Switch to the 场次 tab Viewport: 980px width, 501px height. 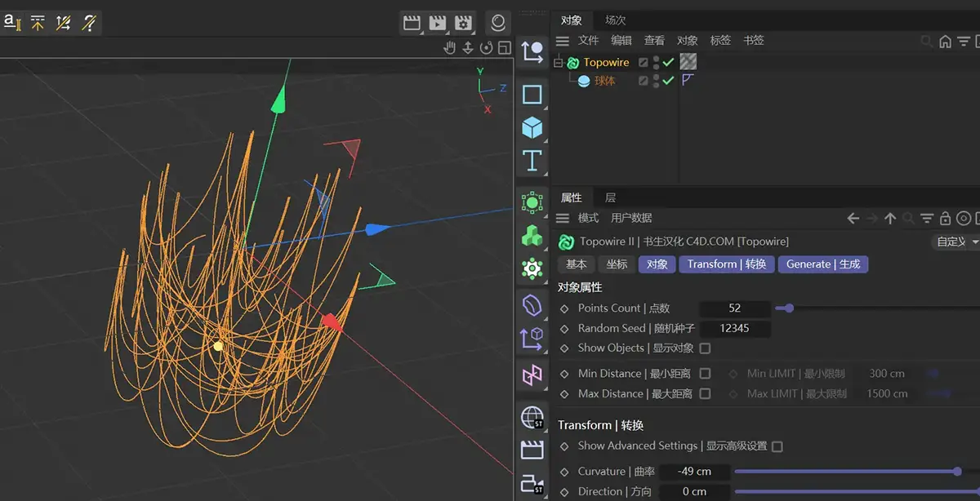pyautogui.click(x=615, y=20)
